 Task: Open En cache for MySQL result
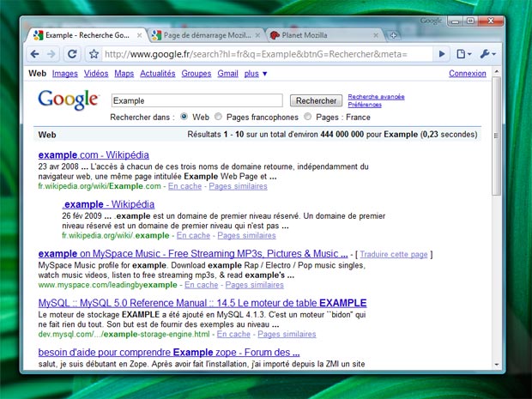233,334
